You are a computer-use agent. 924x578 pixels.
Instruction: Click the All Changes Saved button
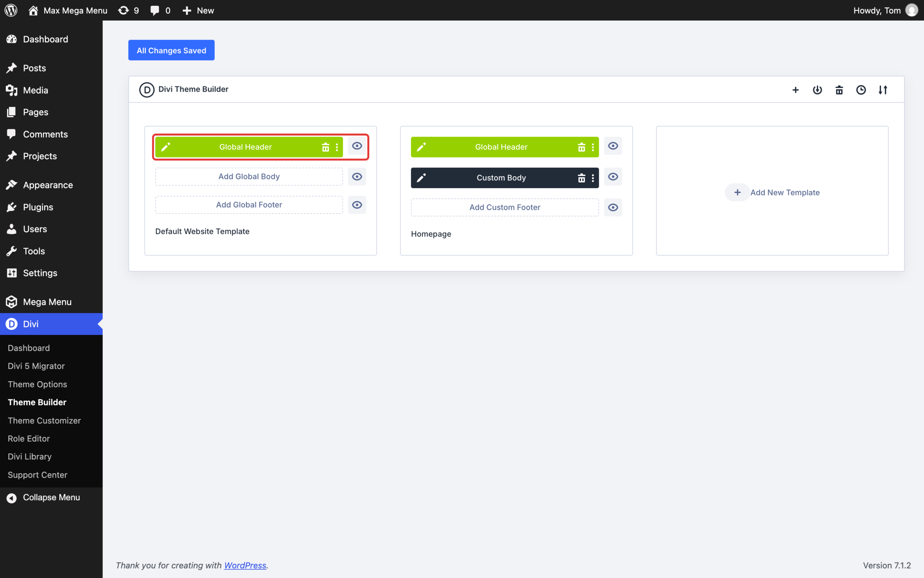point(171,50)
